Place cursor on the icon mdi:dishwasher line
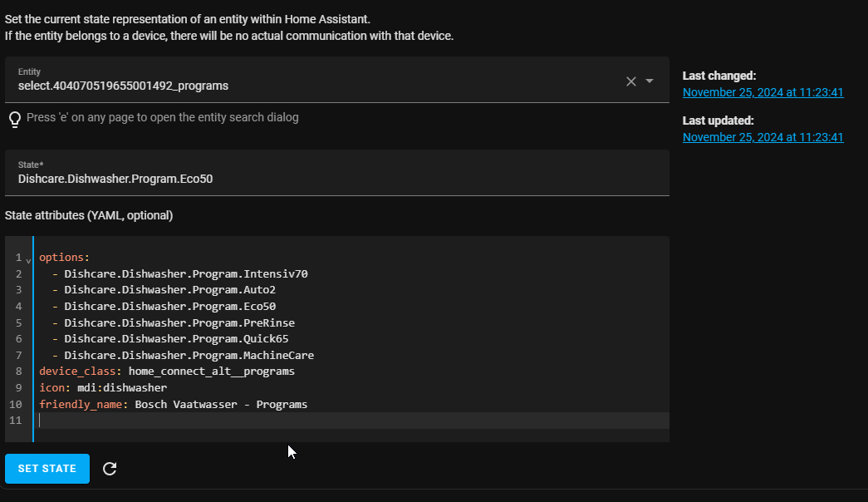868x502 pixels. pos(103,387)
